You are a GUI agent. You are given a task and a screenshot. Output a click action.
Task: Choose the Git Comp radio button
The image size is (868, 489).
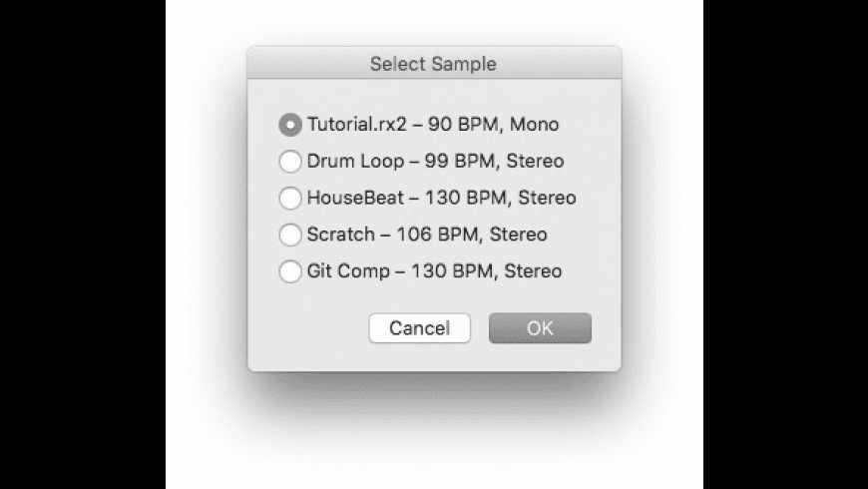pyautogui.click(x=289, y=270)
